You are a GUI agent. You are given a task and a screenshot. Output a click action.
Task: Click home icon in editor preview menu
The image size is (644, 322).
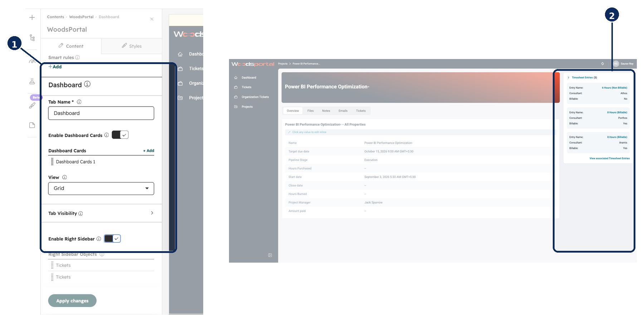pos(180,54)
